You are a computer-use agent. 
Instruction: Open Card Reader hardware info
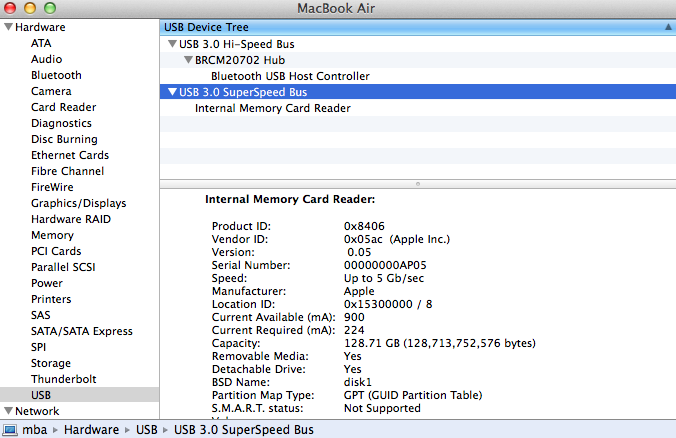coord(63,107)
